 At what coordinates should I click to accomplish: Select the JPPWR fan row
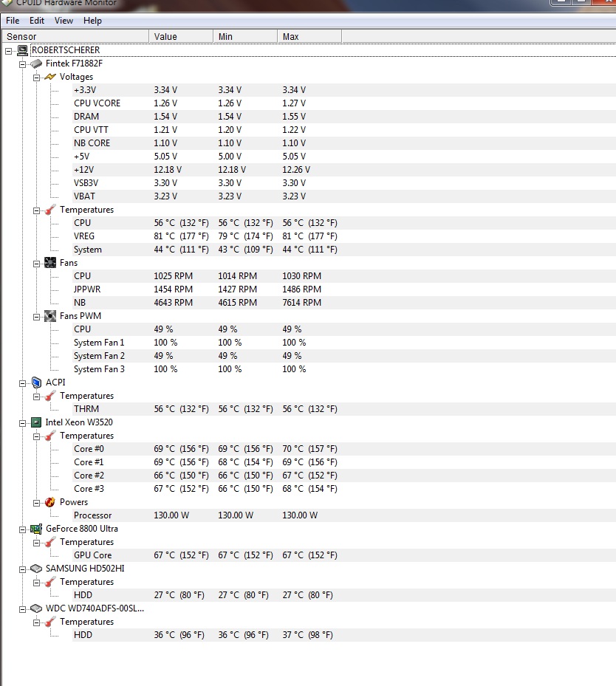[x=344, y=289]
